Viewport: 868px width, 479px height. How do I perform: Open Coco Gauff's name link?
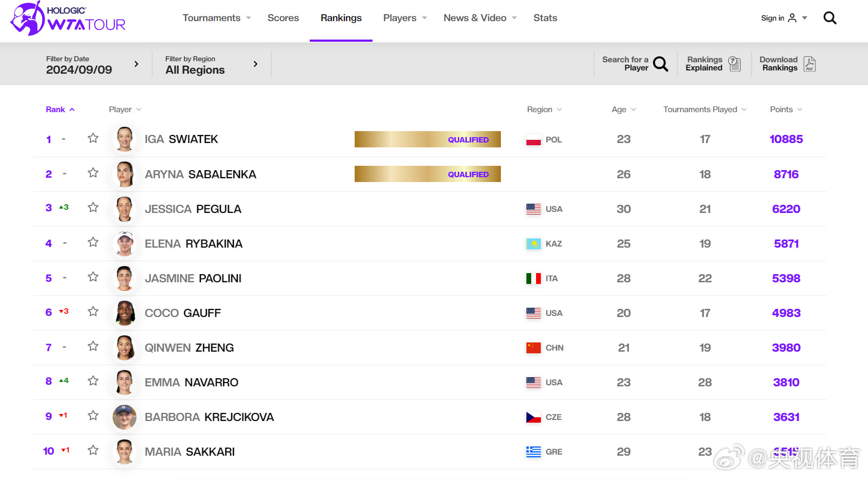tap(182, 313)
